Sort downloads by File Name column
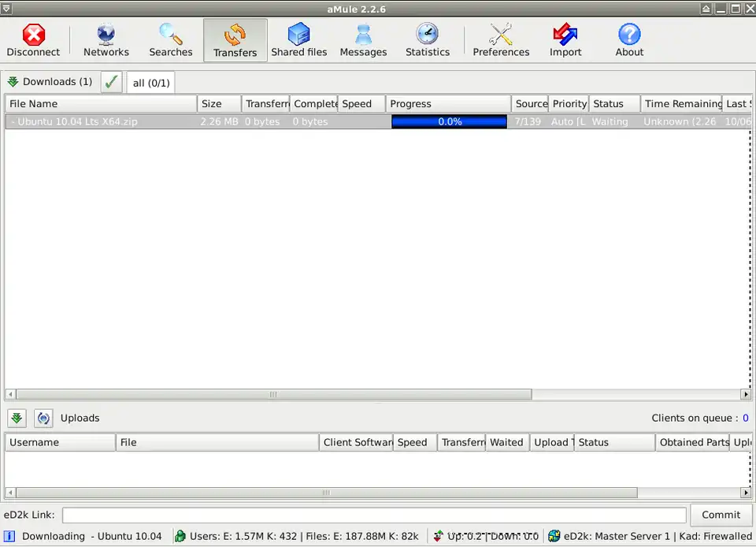This screenshot has width=756, height=547. [101, 104]
